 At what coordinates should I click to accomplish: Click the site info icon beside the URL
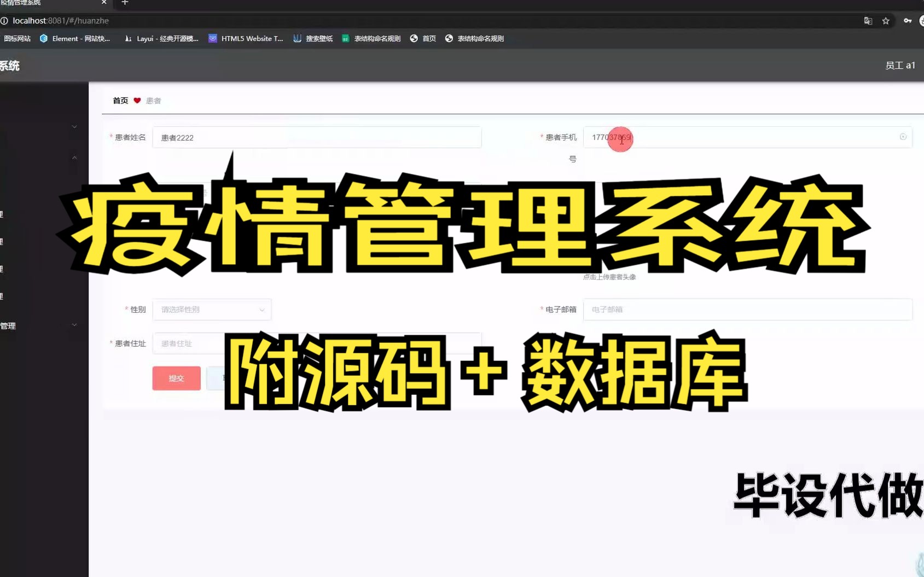point(5,21)
